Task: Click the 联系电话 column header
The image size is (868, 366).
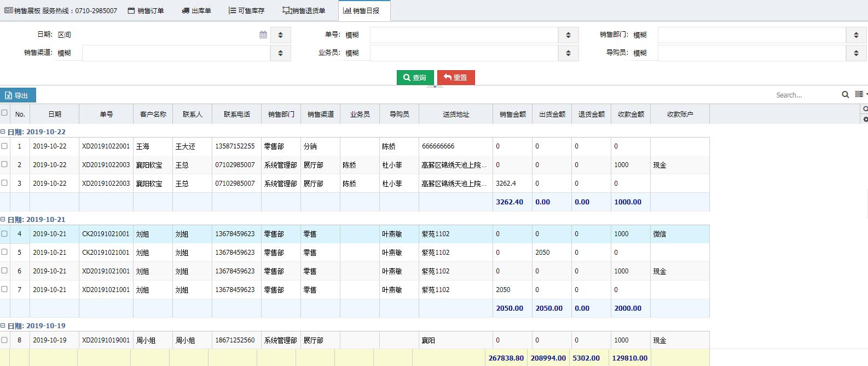Action: [237, 114]
